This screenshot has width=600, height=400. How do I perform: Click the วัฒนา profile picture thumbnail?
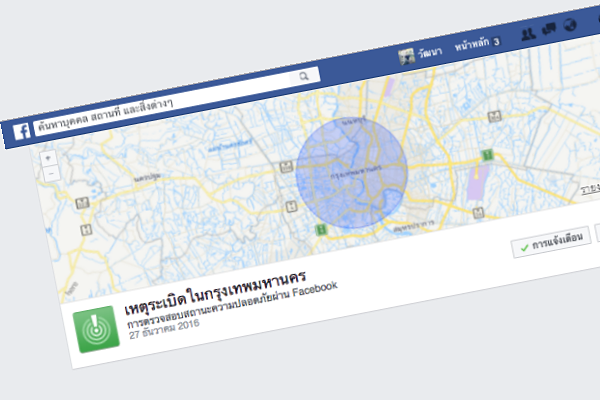[406, 56]
